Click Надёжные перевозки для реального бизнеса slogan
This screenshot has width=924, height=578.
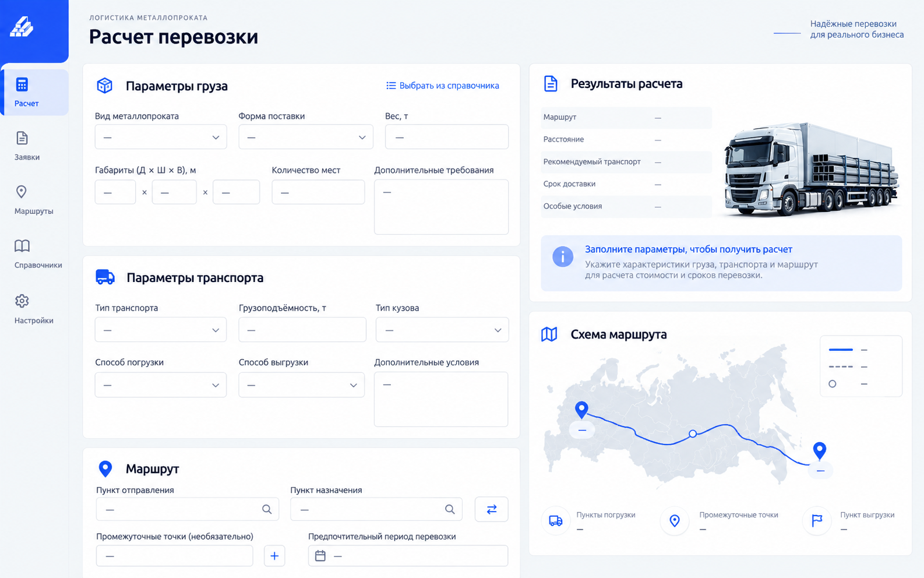click(856, 29)
